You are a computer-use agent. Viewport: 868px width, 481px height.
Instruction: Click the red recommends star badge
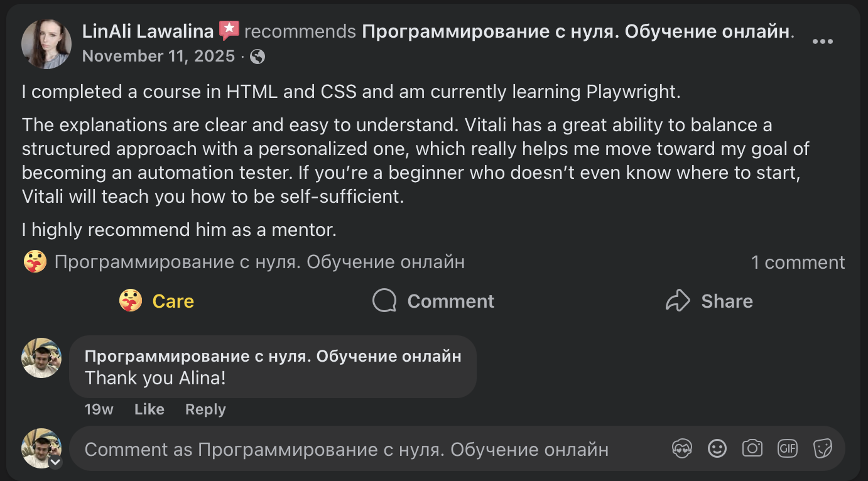tap(229, 31)
